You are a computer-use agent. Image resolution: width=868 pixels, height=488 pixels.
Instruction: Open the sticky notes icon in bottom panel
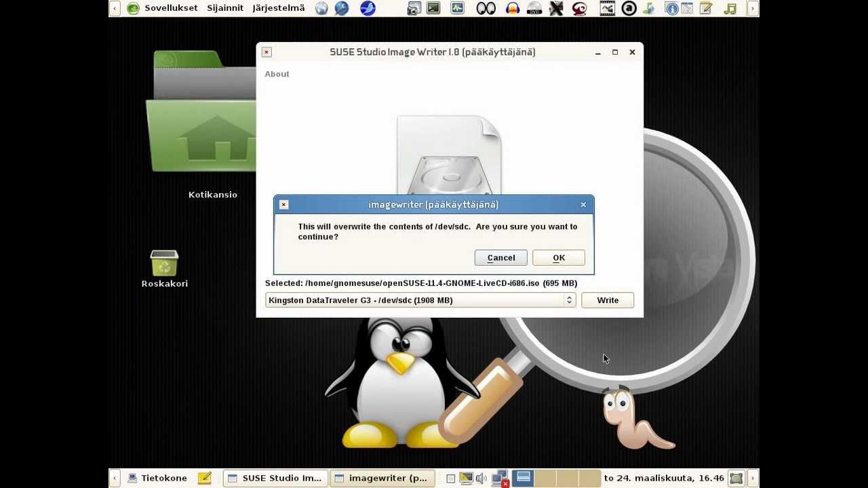click(205, 478)
